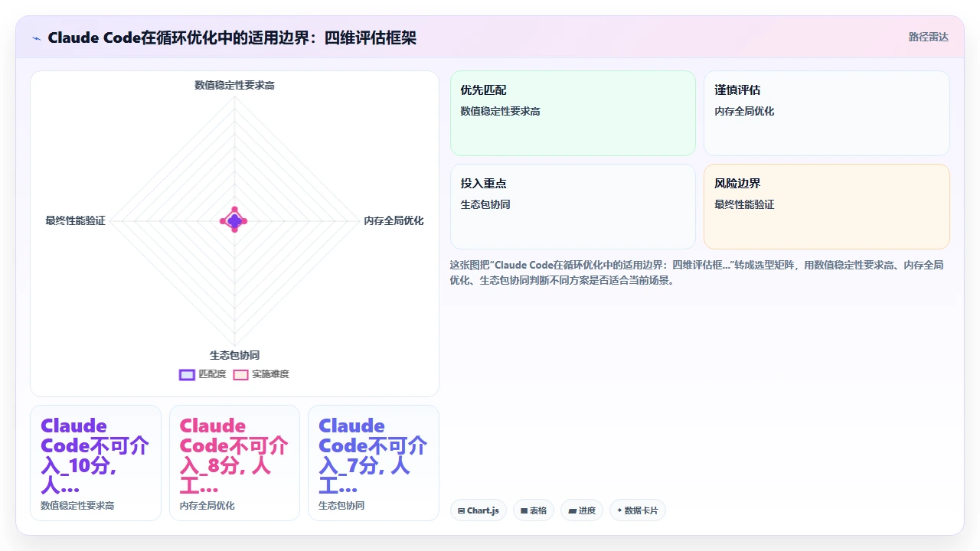Click the icon inside Chart.js chip
Viewport: 980px width, 551px height.
point(462,510)
